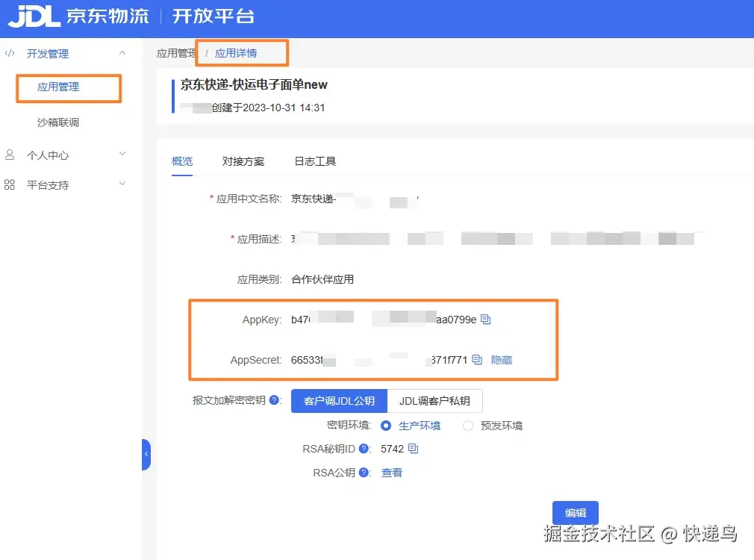Click the 京东快递-快运电子面单new title
754x560 pixels.
[254, 84]
